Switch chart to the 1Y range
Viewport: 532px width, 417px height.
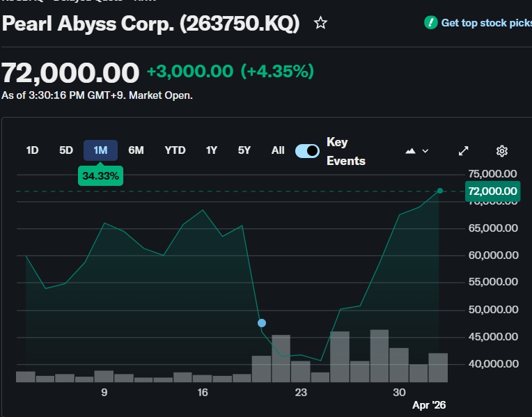(212, 150)
